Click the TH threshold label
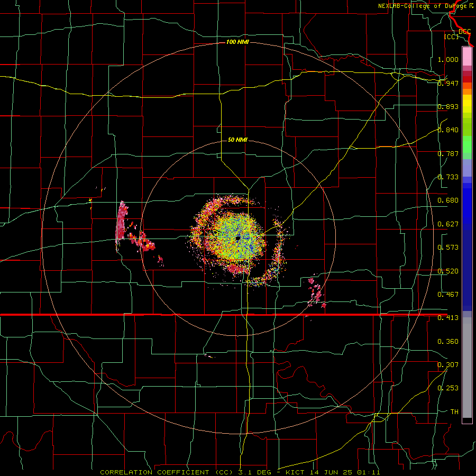Screen dimensions: 476x476 tap(454, 412)
